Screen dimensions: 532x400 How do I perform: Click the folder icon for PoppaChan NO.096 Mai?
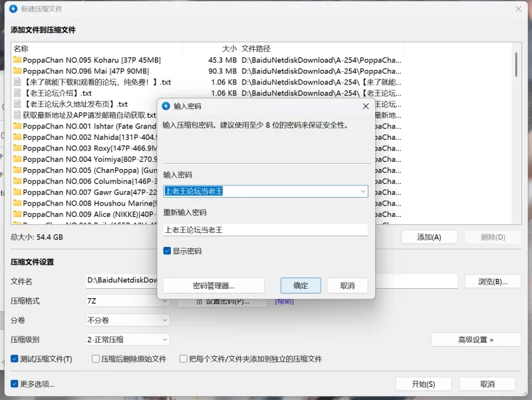(17, 71)
